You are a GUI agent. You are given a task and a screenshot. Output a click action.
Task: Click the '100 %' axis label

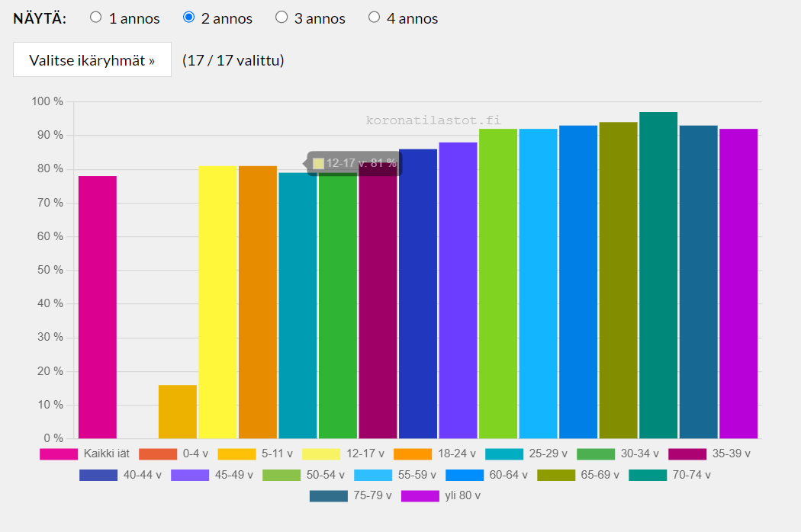click(47, 101)
